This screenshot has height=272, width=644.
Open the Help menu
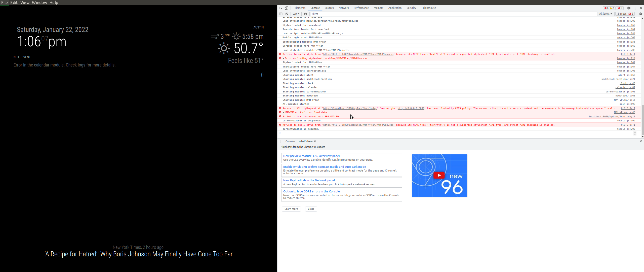click(54, 3)
